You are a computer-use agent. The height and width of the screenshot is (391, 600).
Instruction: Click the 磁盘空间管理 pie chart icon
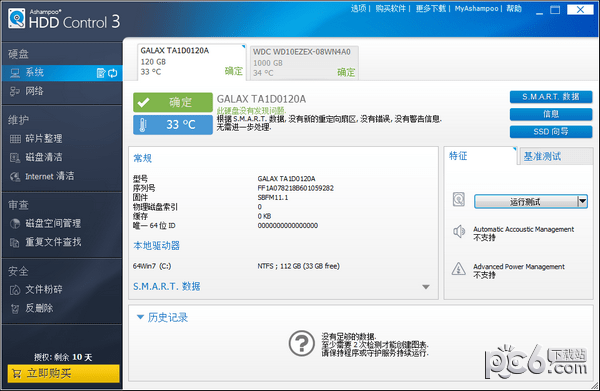15,223
